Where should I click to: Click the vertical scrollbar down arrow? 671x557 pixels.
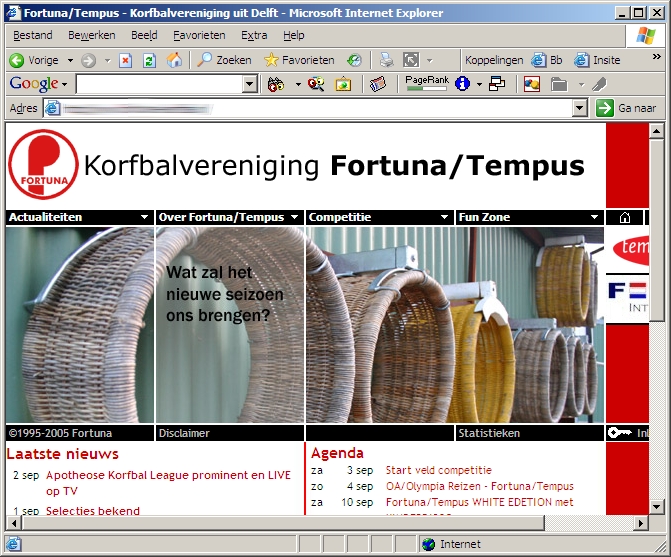click(656, 507)
